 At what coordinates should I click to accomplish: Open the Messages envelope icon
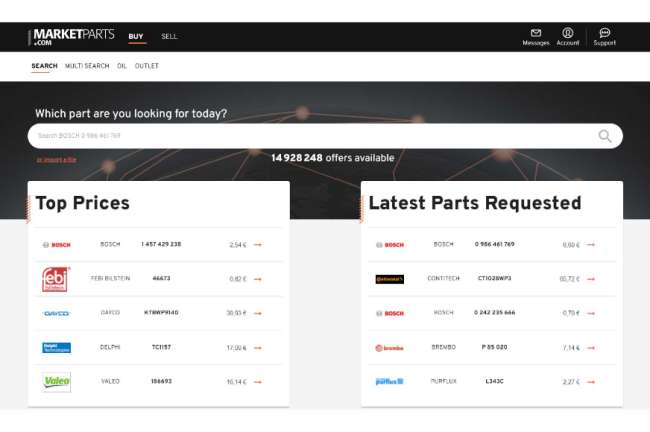coord(536,33)
